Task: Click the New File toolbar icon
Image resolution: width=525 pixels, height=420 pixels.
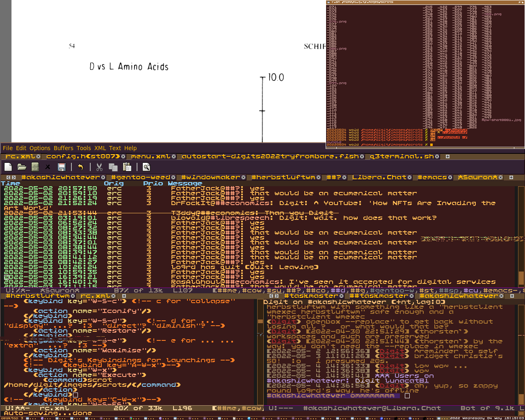Action: click(8, 167)
